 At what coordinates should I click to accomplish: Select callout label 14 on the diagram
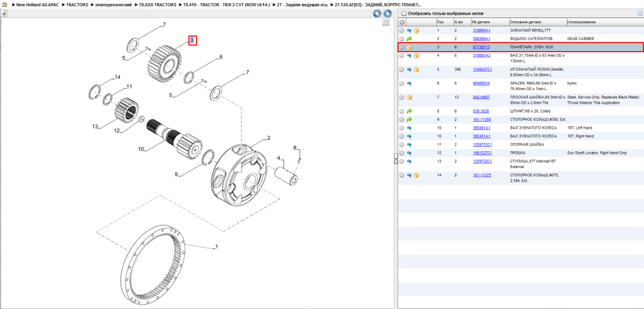click(x=117, y=77)
